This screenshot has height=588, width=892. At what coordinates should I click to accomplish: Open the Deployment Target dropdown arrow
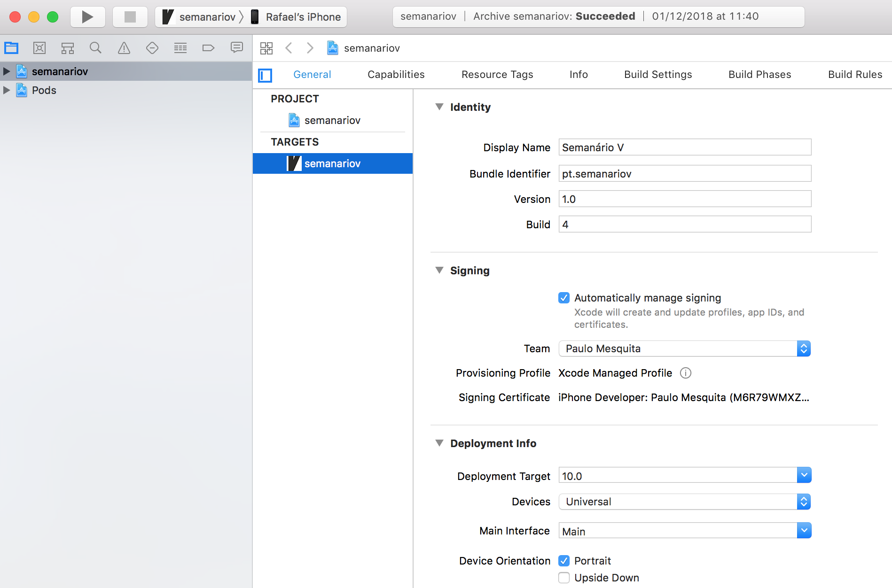click(804, 475)
